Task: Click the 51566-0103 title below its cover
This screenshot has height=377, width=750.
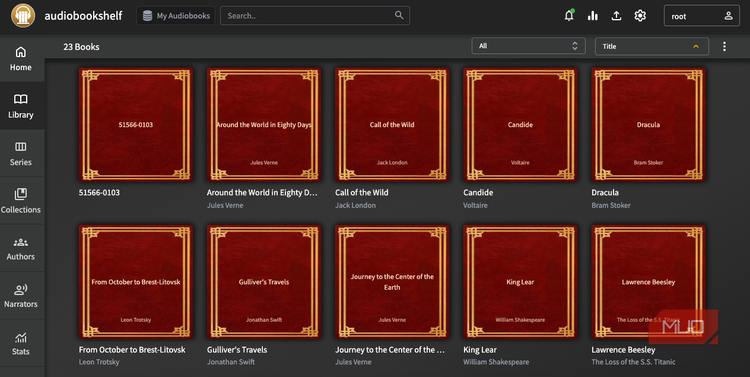Action: tap(99, 192)
